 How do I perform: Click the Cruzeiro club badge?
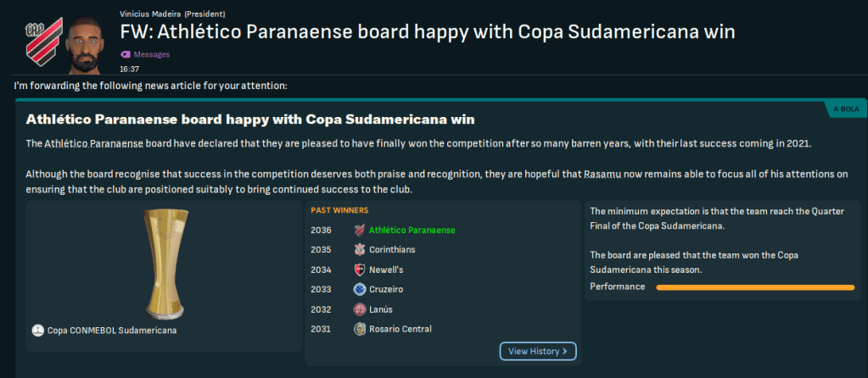[360, 289]
